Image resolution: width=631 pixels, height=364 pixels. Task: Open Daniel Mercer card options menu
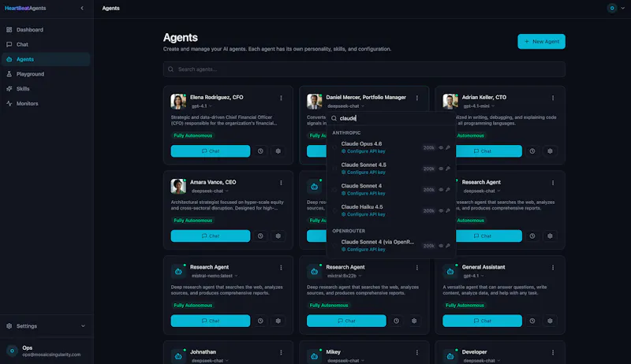click(417, 98)
